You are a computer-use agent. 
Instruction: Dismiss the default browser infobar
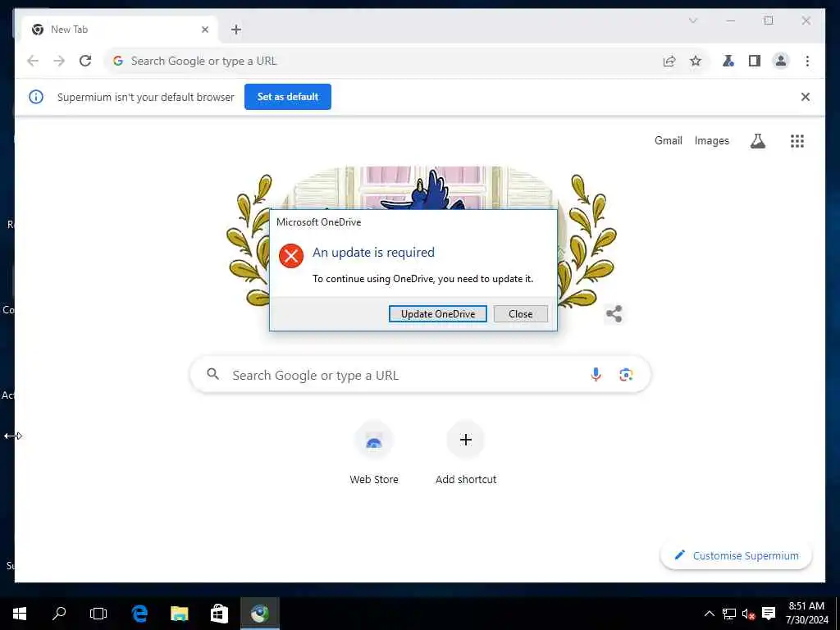point(806,97)
